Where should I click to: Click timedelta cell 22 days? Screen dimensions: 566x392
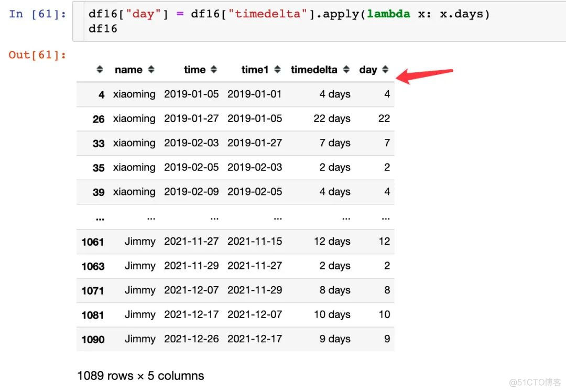[x=332, y=119]
